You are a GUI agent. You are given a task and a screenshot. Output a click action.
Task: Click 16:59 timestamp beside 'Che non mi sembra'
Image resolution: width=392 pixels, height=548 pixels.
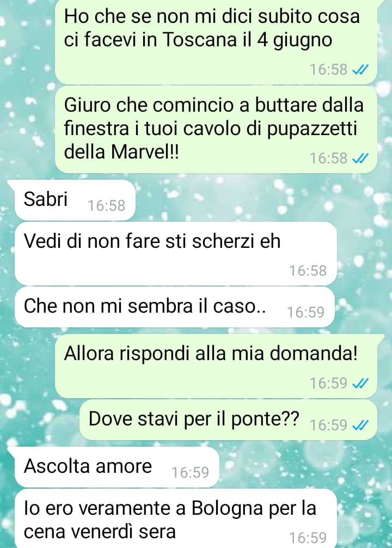pos(305,313)
